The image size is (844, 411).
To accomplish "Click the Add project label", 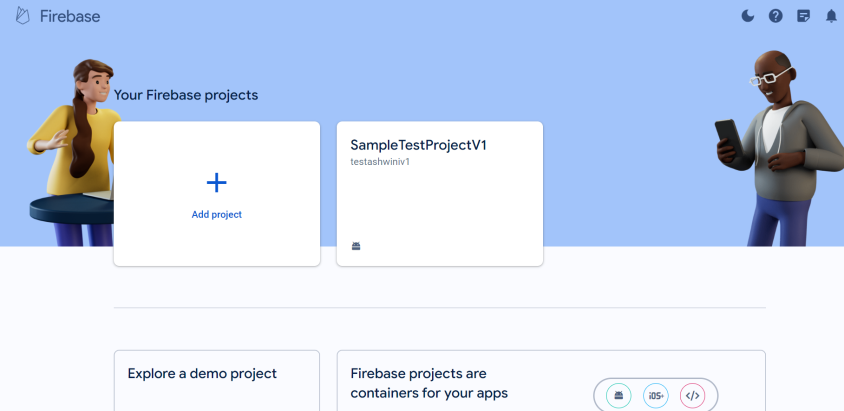I will [x=216, y=215].
